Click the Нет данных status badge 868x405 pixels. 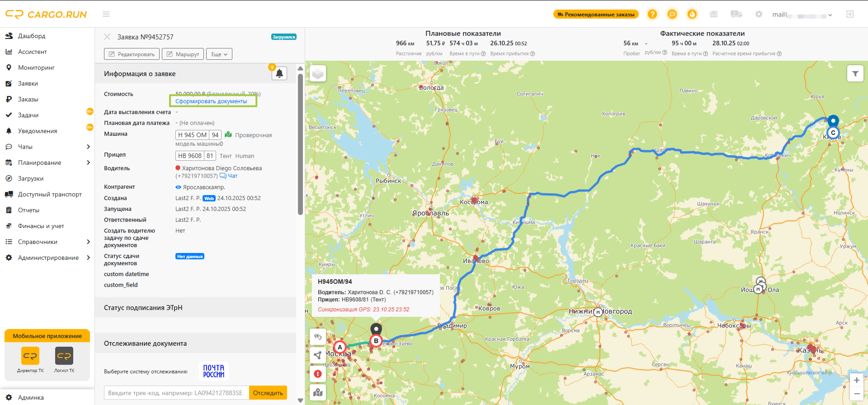(190, 256)
